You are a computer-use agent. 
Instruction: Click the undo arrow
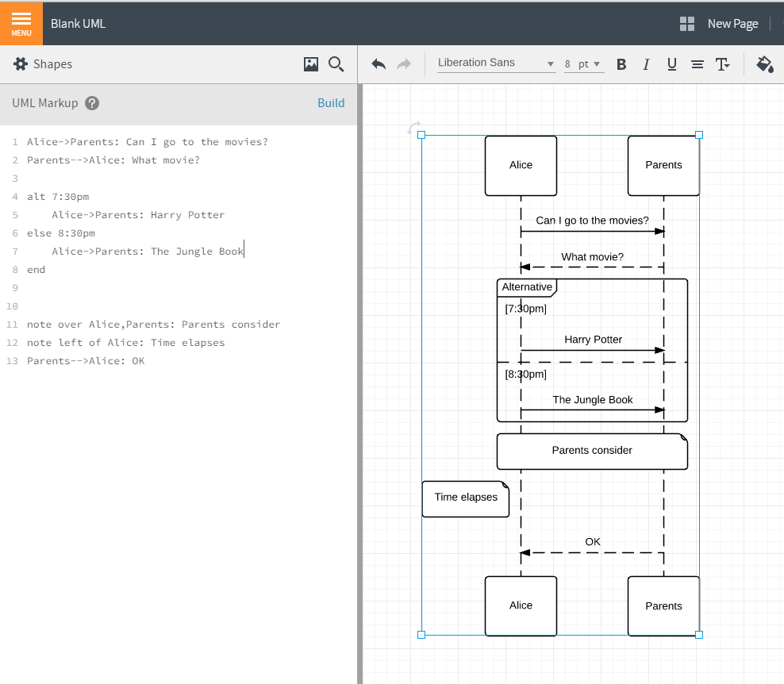(379, 64)
